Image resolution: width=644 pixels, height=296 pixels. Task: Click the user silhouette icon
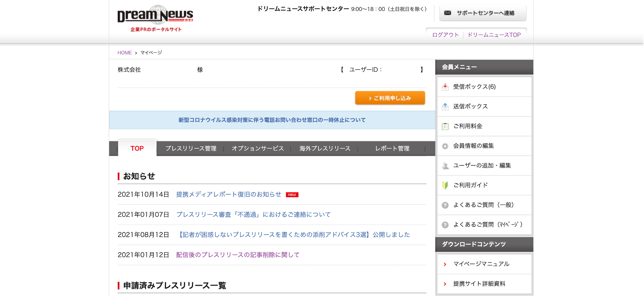click(445, 166)
